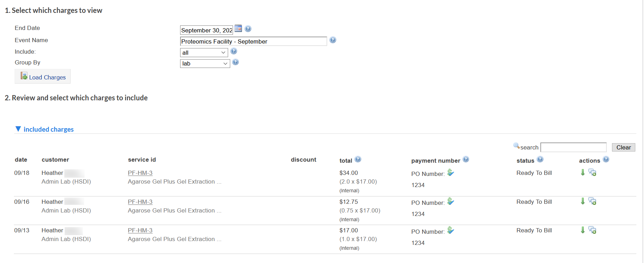Click the End Date input field

pos(206,30)
